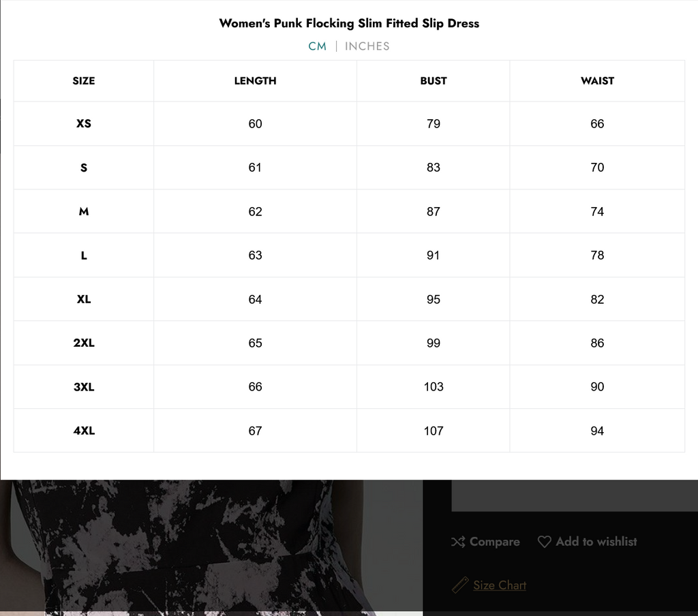The width and height of the screenshot is (698, 616).
Task: Click the WAIST column header
Action: tap(597, 81)
